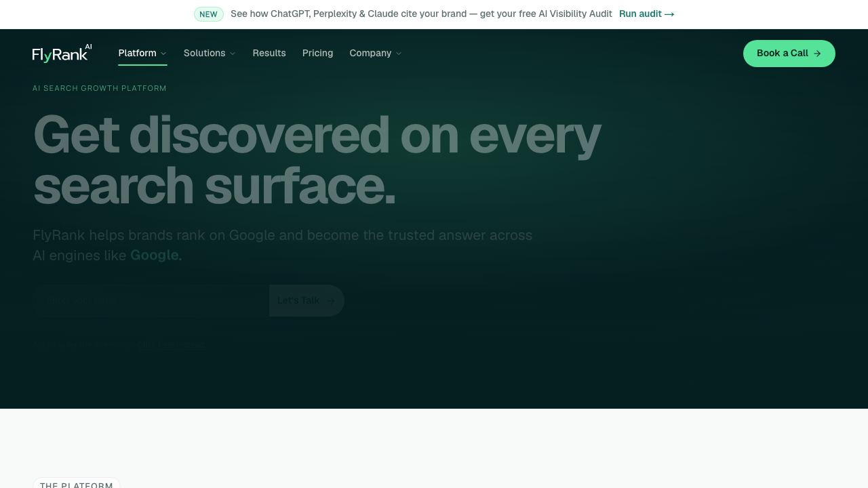Click the FlyRank AI logo

tap(62, 53)
